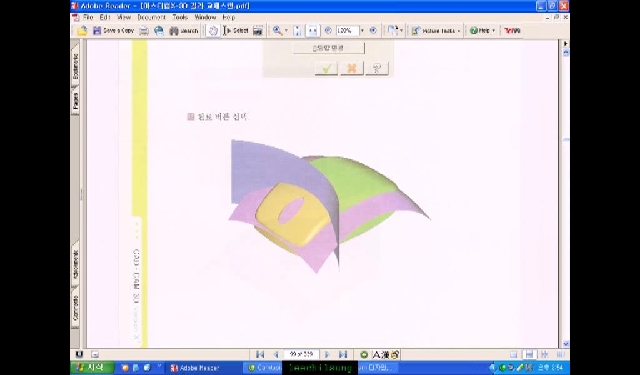The height and width of the screenshot is (375, 640).
Task: Click the Zoom In magnifier tool
Action: click(x=278, y=31)
